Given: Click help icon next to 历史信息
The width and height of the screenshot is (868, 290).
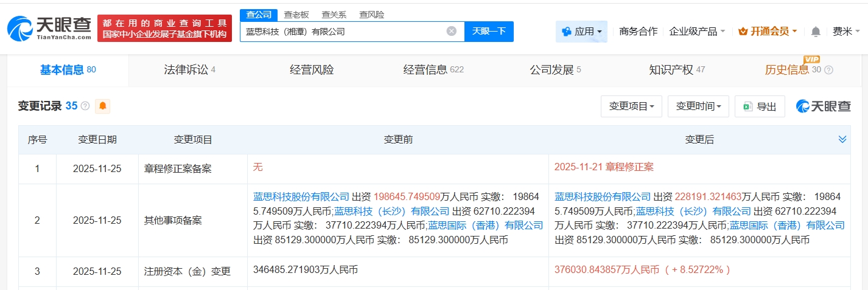Looking at the screenshot, I should pos(828,70).
